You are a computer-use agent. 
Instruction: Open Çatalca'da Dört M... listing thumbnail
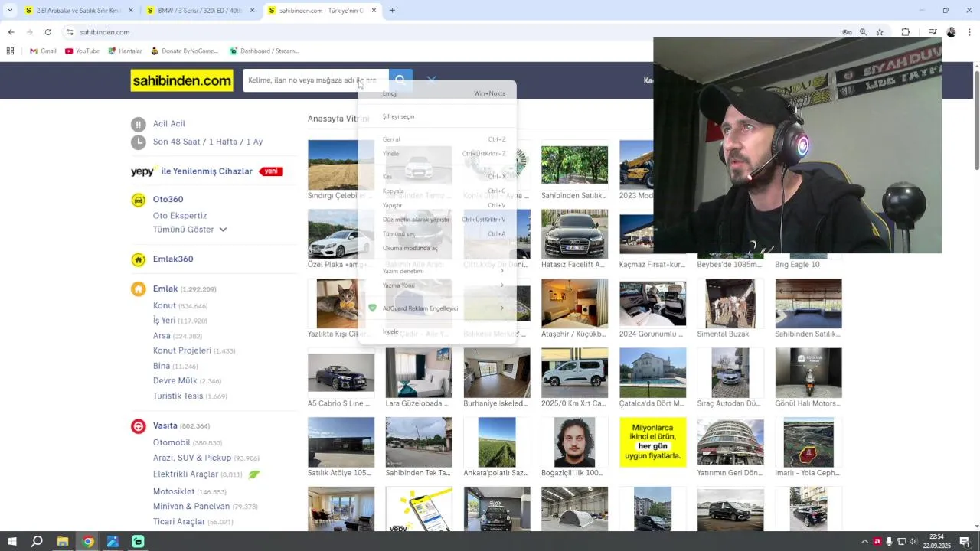pyautogui.click(x=652, y=373)
